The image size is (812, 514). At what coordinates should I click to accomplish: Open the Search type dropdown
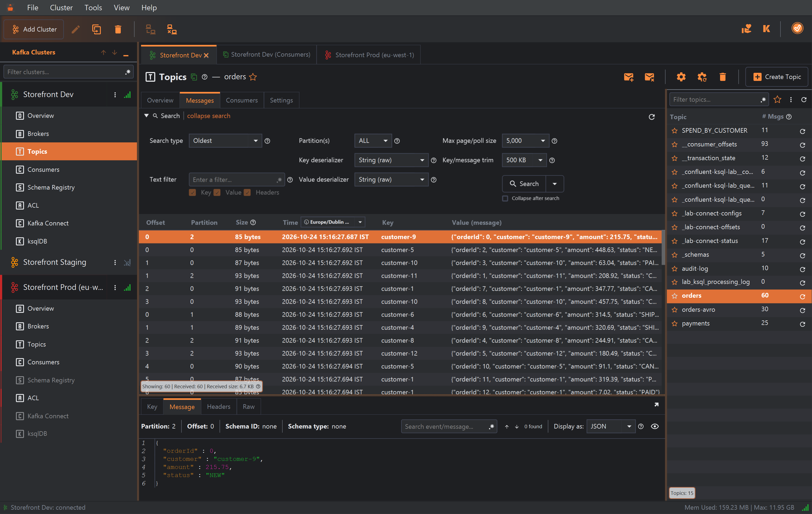[225, 141]
